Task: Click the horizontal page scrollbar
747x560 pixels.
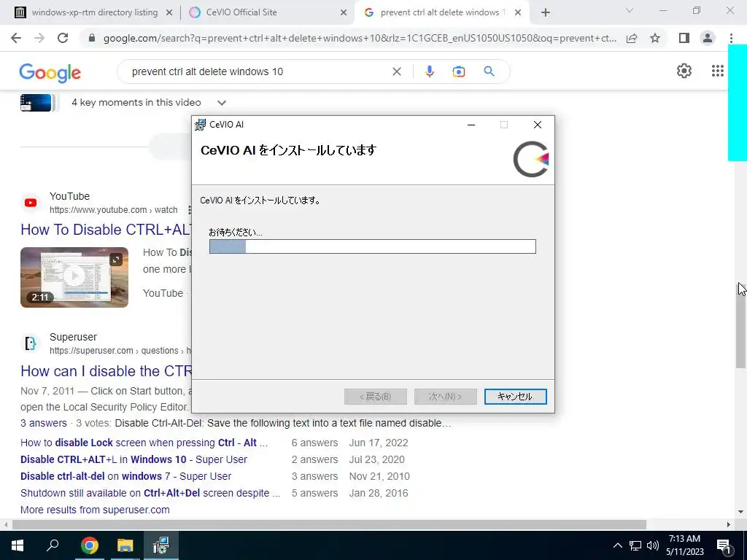Action: (329, 525)
